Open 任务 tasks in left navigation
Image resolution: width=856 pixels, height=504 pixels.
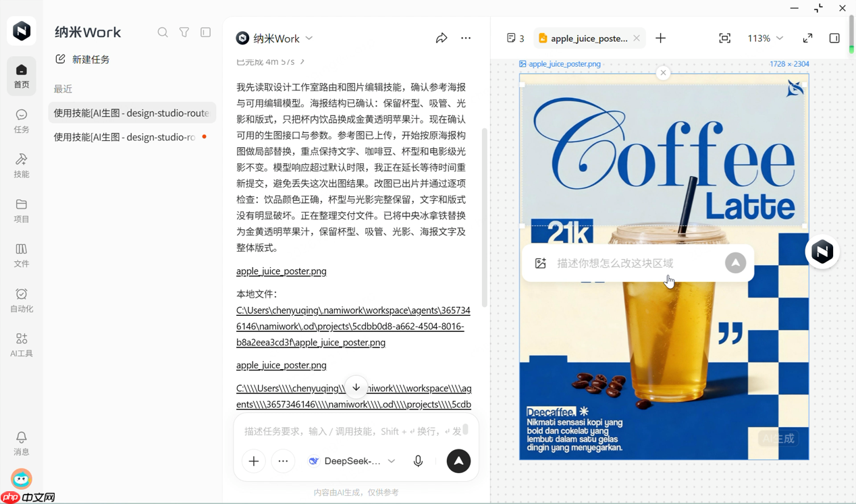tap(22, 121)
